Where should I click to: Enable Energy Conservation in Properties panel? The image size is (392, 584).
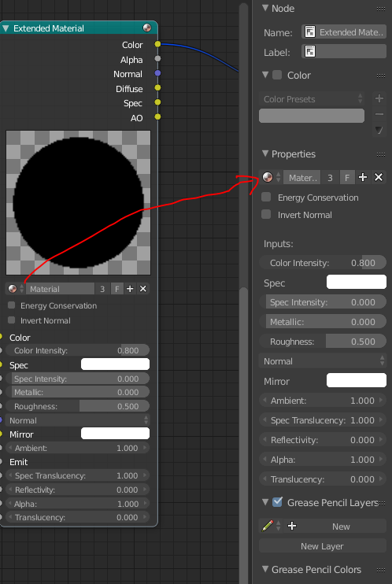point(266,197)
